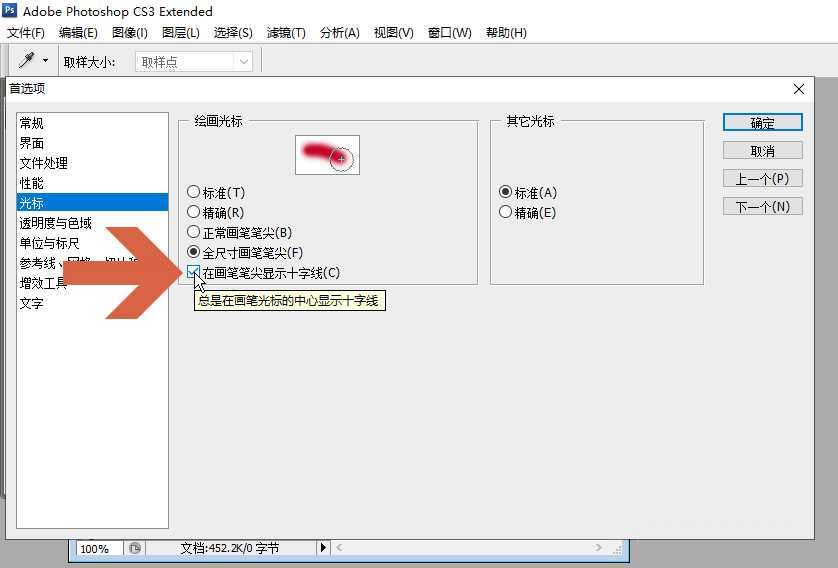Click the Photoshop logo in title bar
The width and height of the screenshot is (838, 568).
[10, 11]
